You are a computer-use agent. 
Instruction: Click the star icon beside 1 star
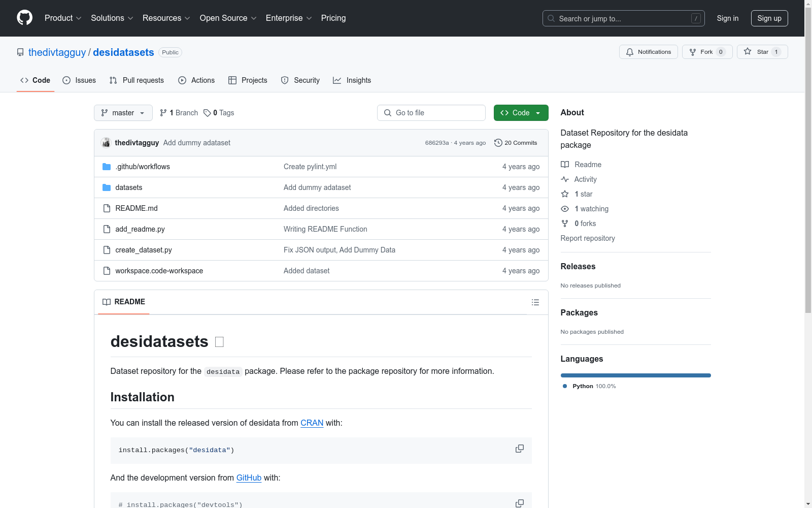coord(565,194)
